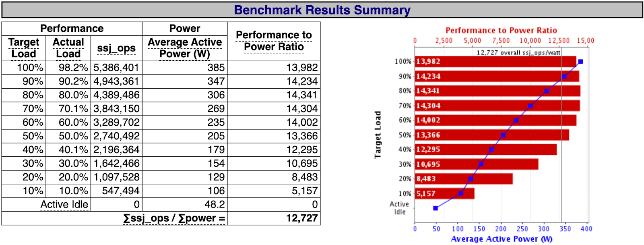The image size is (644, 245).
Task: Click the Actual Load column header
Action: pos(68,48)
